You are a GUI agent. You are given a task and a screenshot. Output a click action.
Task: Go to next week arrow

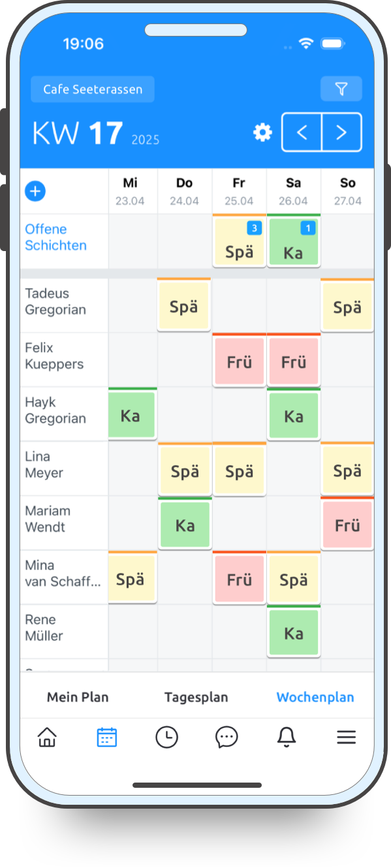point(341,132)
